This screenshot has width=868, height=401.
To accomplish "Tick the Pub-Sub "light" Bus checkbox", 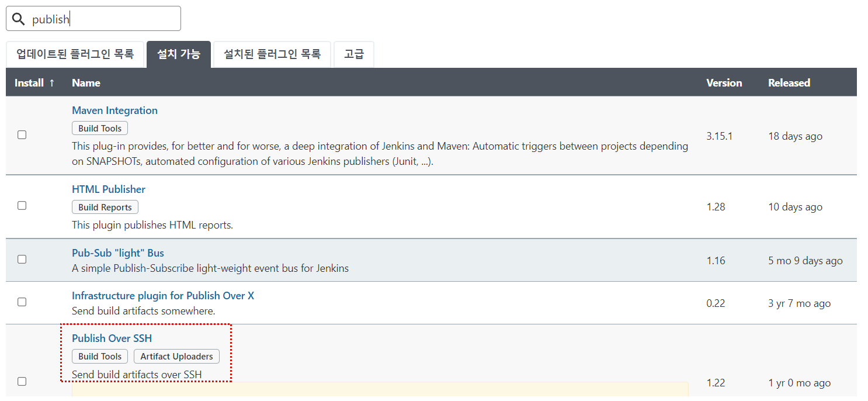I will click(22, 259).
